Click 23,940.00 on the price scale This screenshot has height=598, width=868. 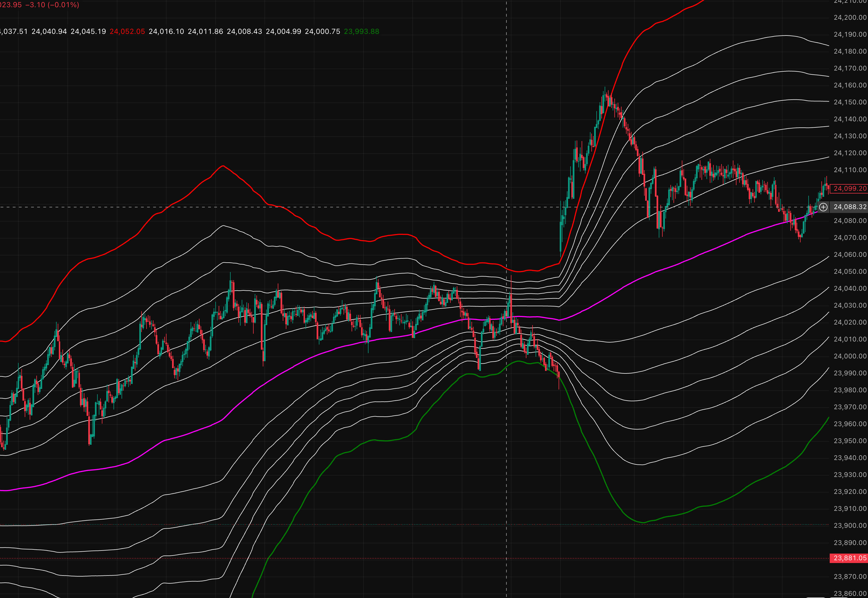(850, 458)
